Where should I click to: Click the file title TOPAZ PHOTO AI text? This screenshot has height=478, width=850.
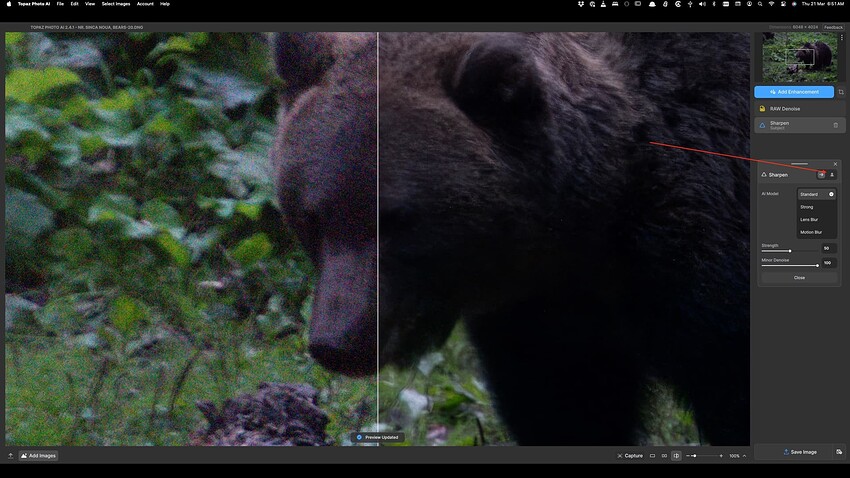tap(87, 27)
